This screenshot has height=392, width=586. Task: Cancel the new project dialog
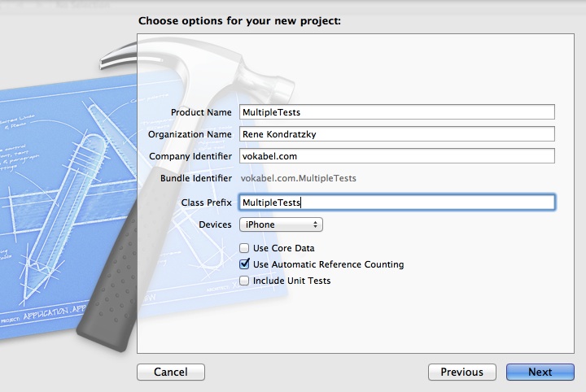[171, 372]
